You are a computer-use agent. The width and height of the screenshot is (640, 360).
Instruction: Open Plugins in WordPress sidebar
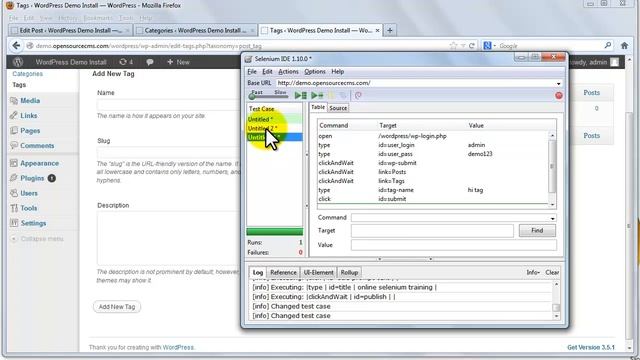click(x=32, y=178)
